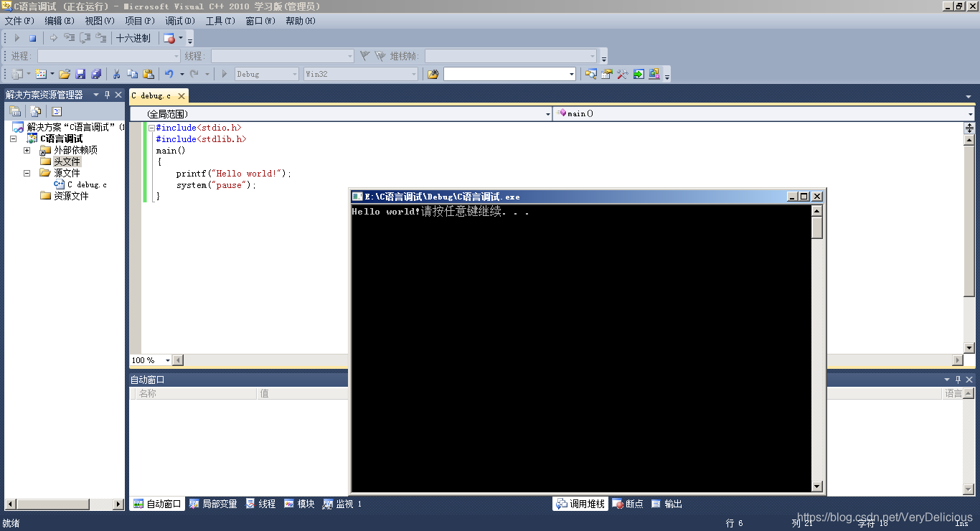The width and height of the screenshot is (980, 531).
Task: Click the Properties icon in Solution Explorer
Action: [x=14, y=111]
